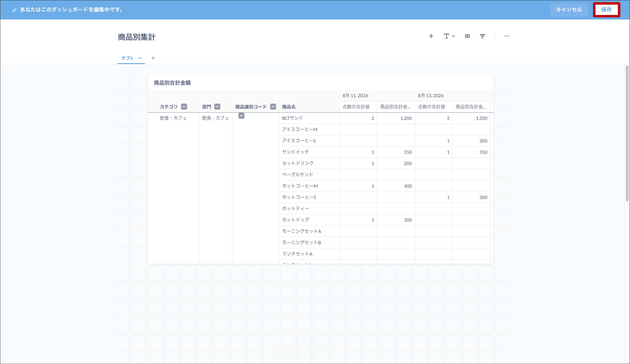Click the 保存 save button
Viewport: 630px width, 364px height.
pos(606,10)
